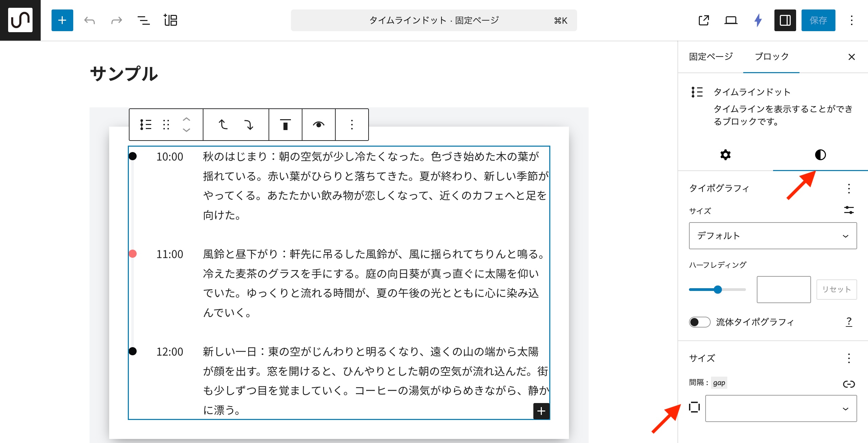The height and width of the screenshot is (443, 868).
Task: Open the デフォルト font size dropdown
Action: [x=772, y=236]
